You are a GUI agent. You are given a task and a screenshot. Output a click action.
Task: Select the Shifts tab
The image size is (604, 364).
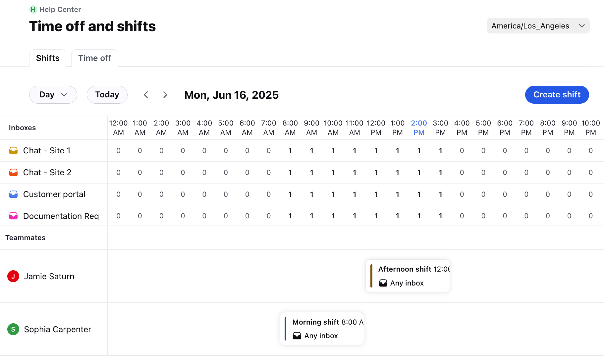(x=48, y=58)
